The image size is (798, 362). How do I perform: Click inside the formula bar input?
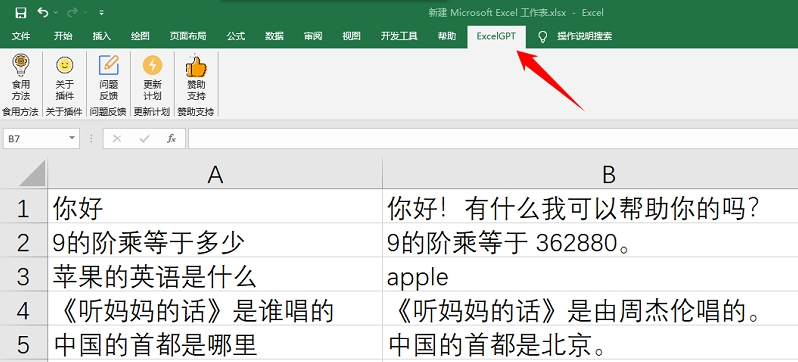493,138
